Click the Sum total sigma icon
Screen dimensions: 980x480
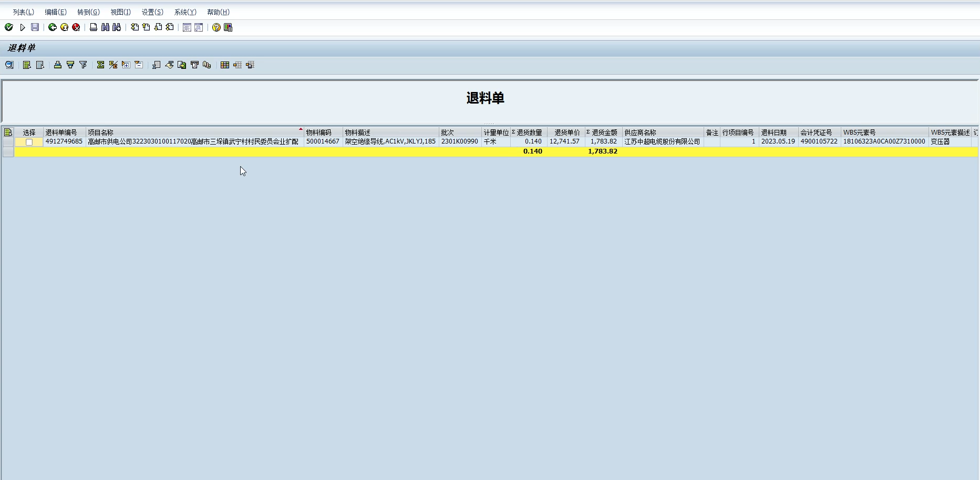tap(100, 65)
